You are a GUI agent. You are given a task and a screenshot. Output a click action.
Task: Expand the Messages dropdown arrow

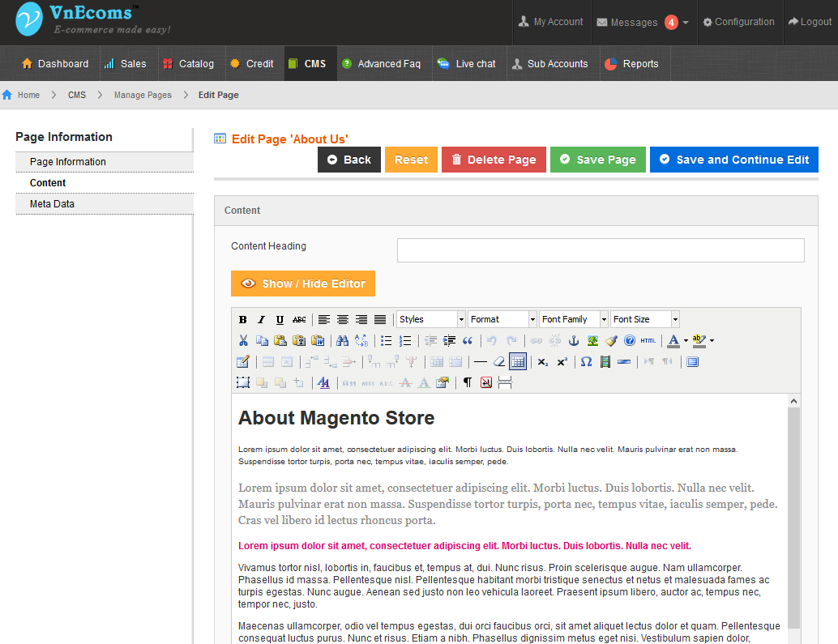686,23
